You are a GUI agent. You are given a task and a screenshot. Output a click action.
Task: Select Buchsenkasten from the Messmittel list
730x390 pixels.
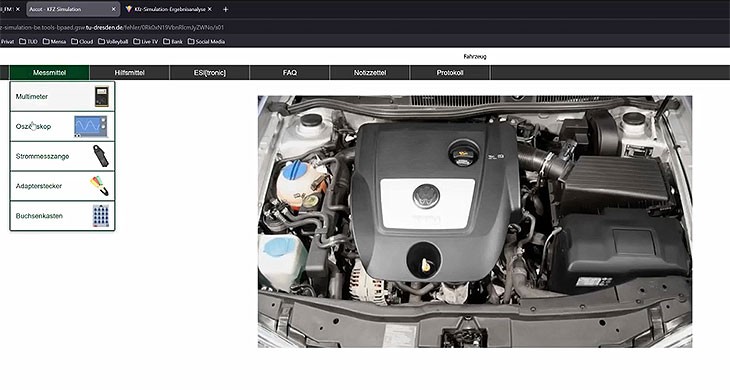[x=62, y=216]
